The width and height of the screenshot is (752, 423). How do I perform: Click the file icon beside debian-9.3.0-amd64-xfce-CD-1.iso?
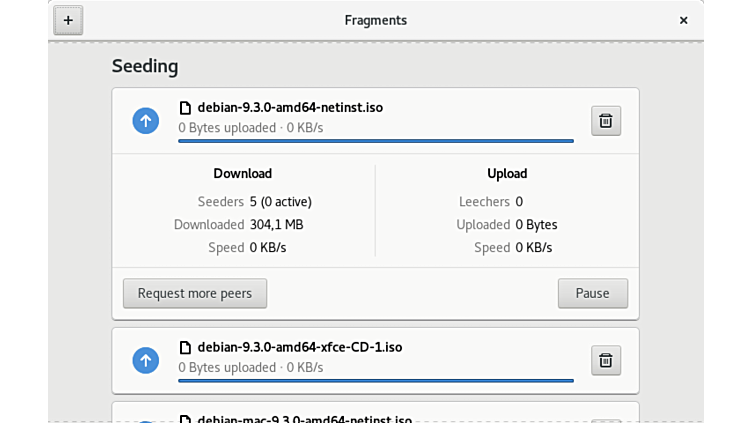pyautogui.click(x=185, y=347)
